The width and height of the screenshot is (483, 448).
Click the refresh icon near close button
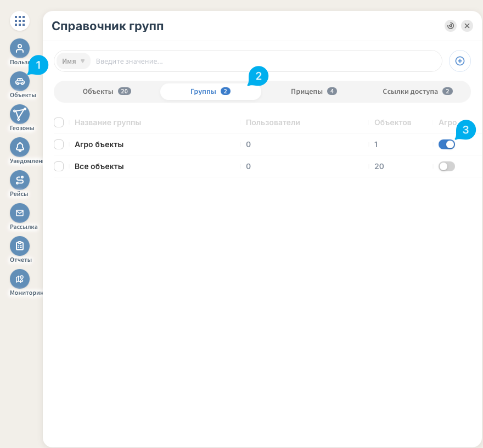pyautogui.click(x=451, y=26)
